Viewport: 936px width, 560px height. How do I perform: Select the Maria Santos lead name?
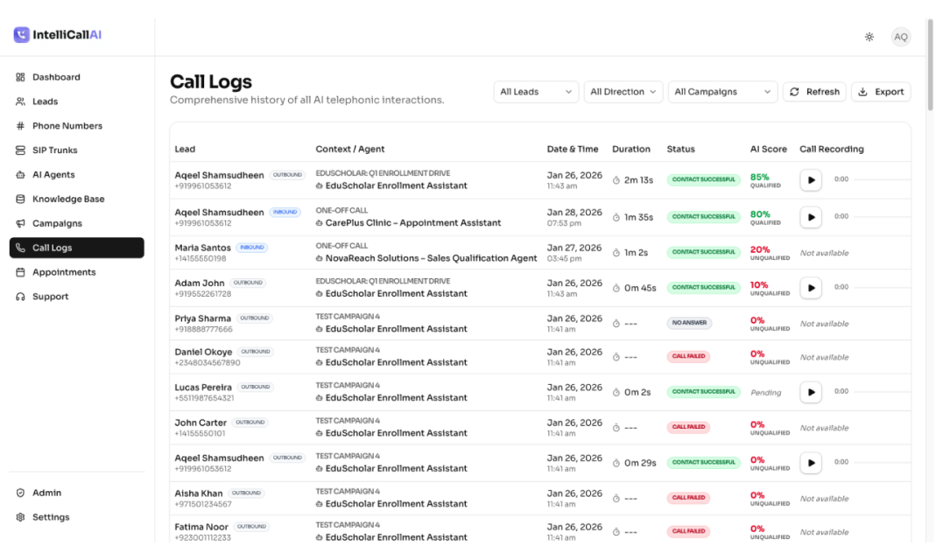[202, 248]
